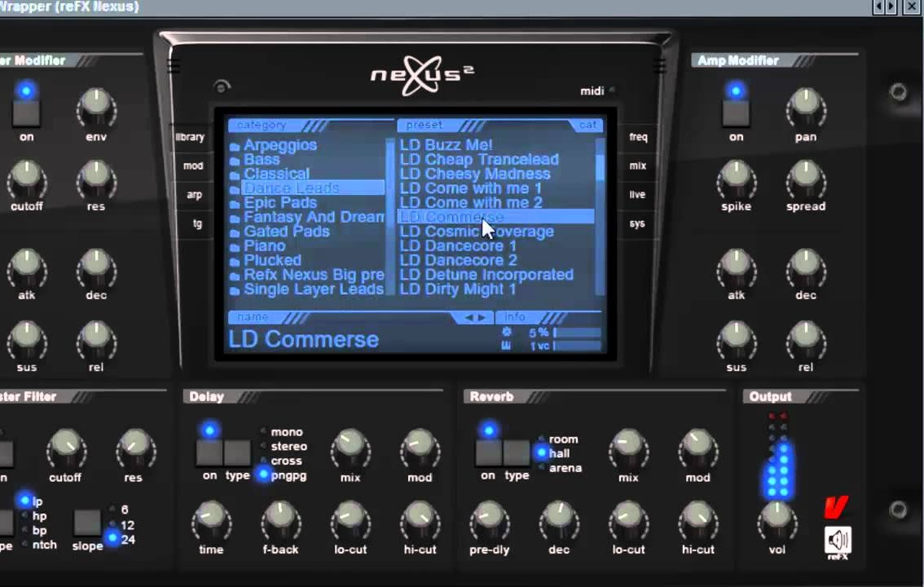Viewport: 924px width, 587px height.
Task: Load preset LD Cheesy Madness
Action: pos(475,174)
